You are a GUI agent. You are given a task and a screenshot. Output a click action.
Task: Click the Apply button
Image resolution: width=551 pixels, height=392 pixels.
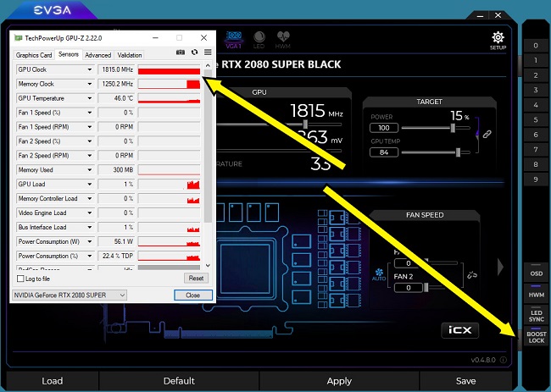tap(339, 381)
